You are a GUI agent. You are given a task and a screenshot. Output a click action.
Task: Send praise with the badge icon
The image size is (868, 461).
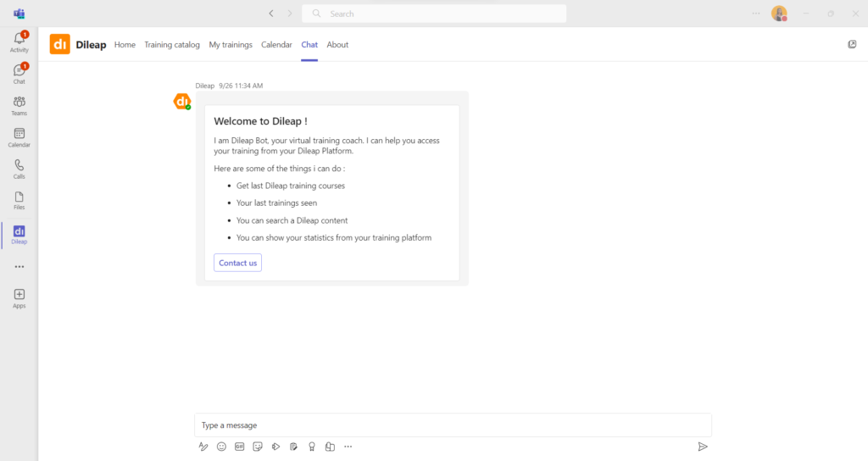tap(312, 447)
